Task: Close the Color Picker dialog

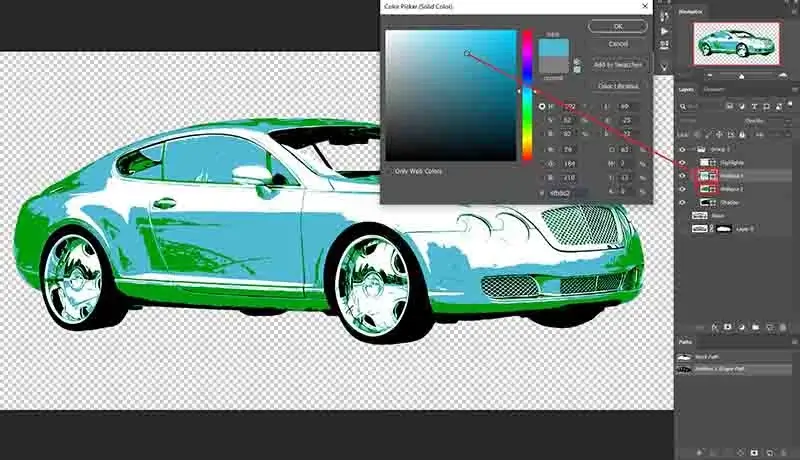Action: click(x=645, y=6)
